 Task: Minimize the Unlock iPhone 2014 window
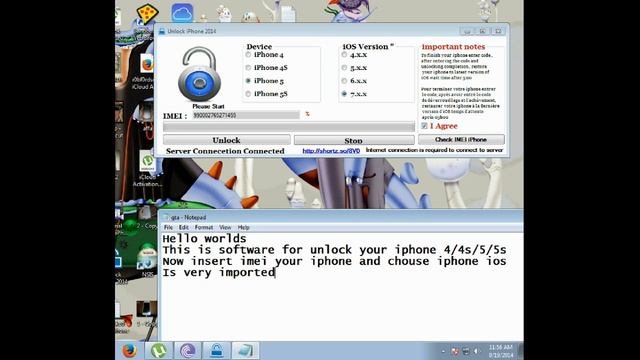467,31
